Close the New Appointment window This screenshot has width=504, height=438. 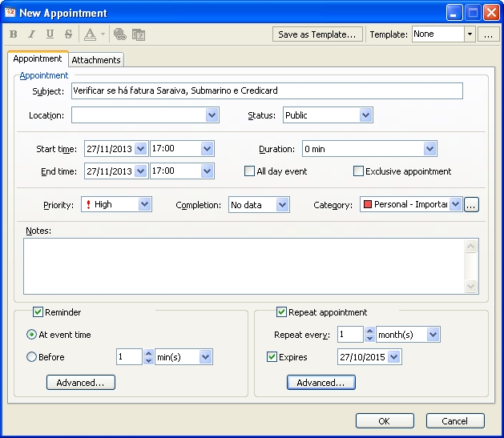point(492,13)
